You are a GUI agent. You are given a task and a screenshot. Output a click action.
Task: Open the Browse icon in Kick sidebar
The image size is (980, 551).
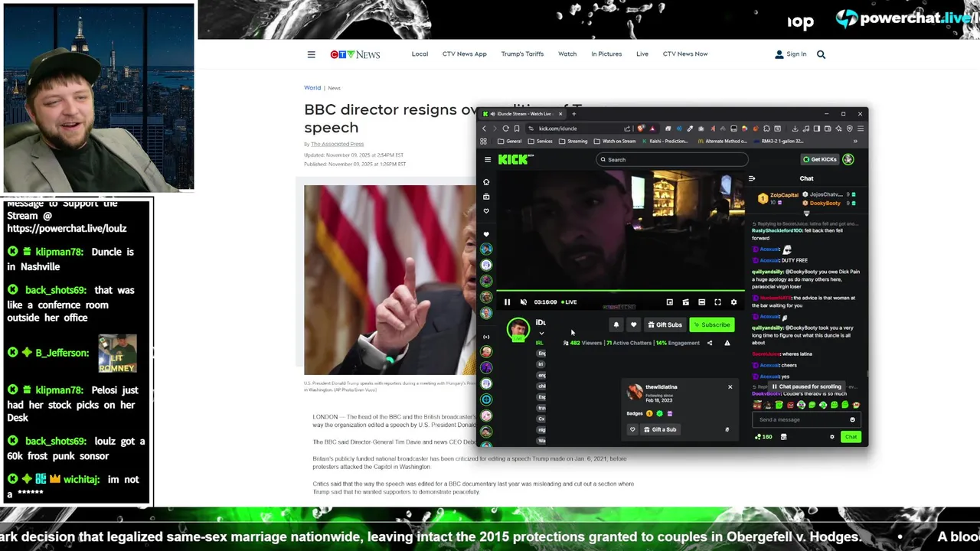point(486,197)
